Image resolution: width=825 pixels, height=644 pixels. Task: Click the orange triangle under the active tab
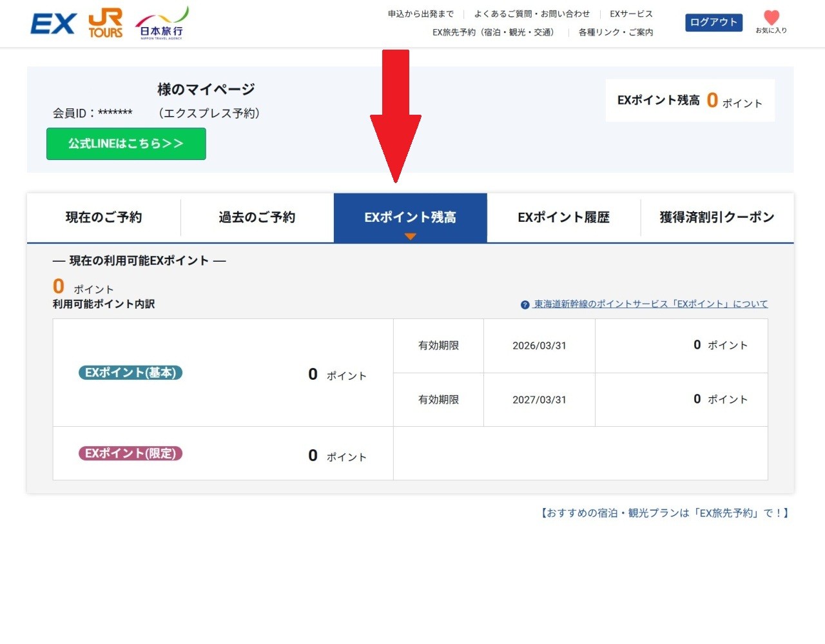coord(410,237)
